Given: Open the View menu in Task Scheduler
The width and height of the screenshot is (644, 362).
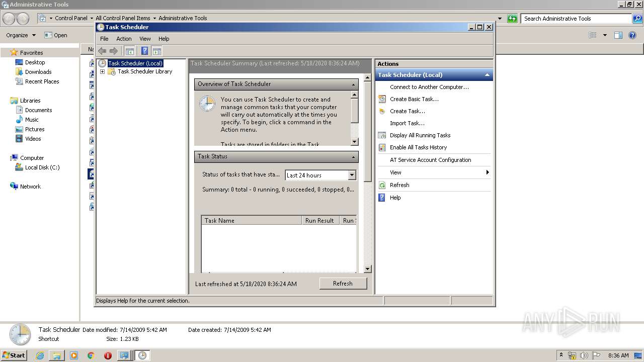Looking at the screenshot, I should pyautogui.click(x=145, y=39).
